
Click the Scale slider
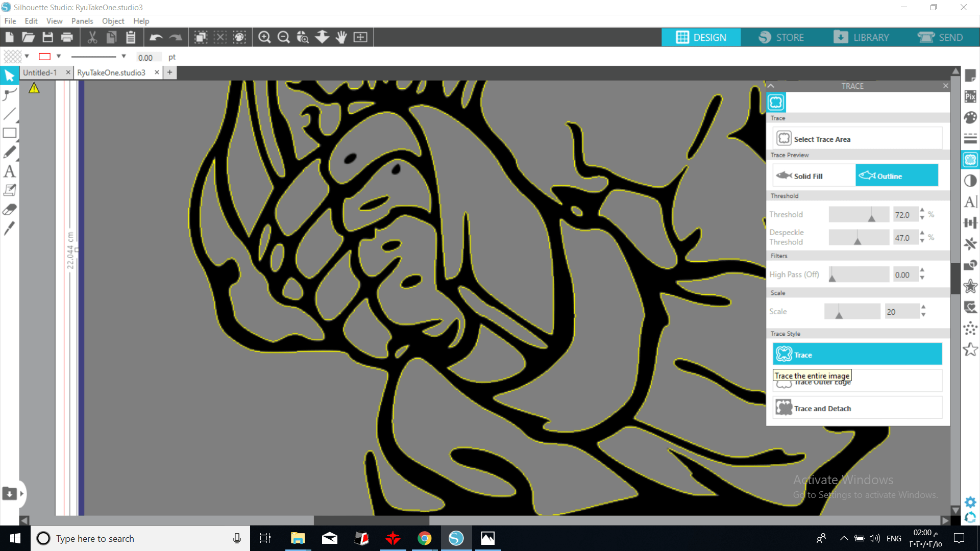(852, 311)
